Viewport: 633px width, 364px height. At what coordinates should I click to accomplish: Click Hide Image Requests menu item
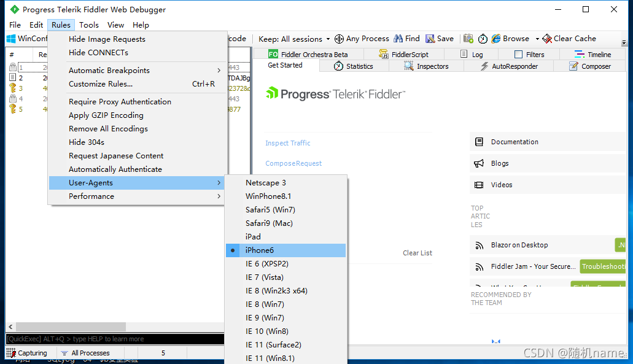tap(136, 39)
